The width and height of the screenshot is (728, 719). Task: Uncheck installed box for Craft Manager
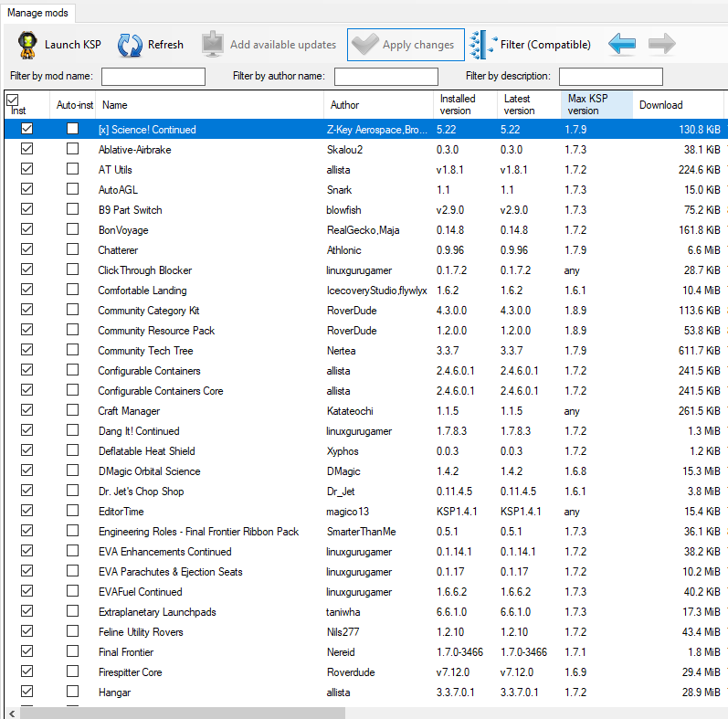[x=26, y=410]
